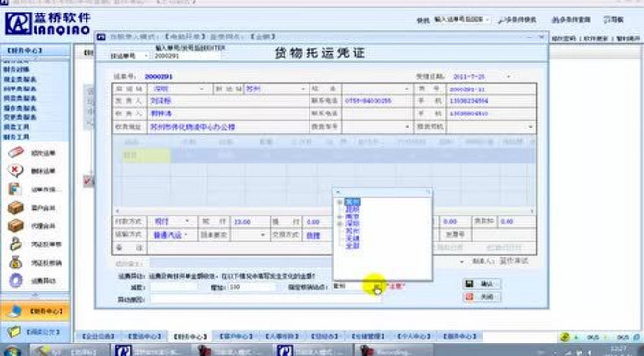This screenshot has width=644, height=356.
Task: Switch to the 【客户中心】 bottom tab
Action: coord(236,336)
